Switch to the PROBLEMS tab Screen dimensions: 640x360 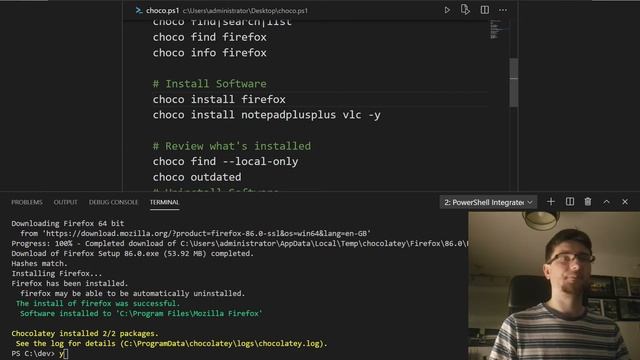point(27,202)
